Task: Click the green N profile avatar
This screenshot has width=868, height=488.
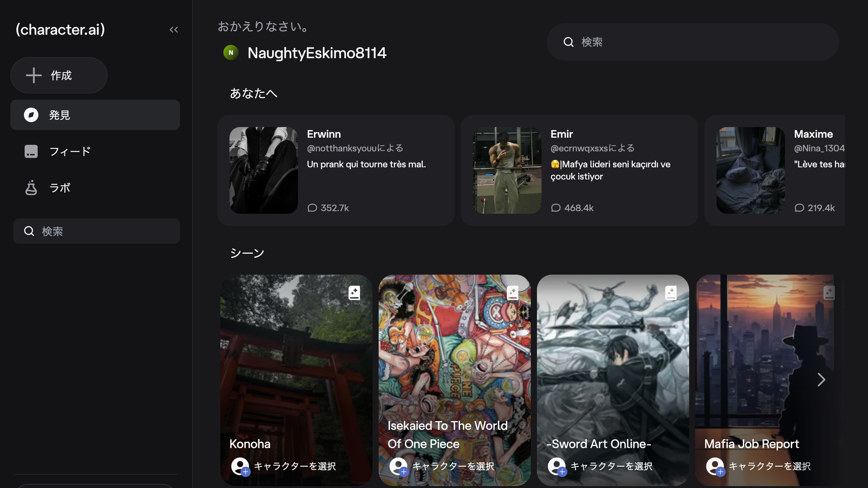Action: click(x=231, y=52)
